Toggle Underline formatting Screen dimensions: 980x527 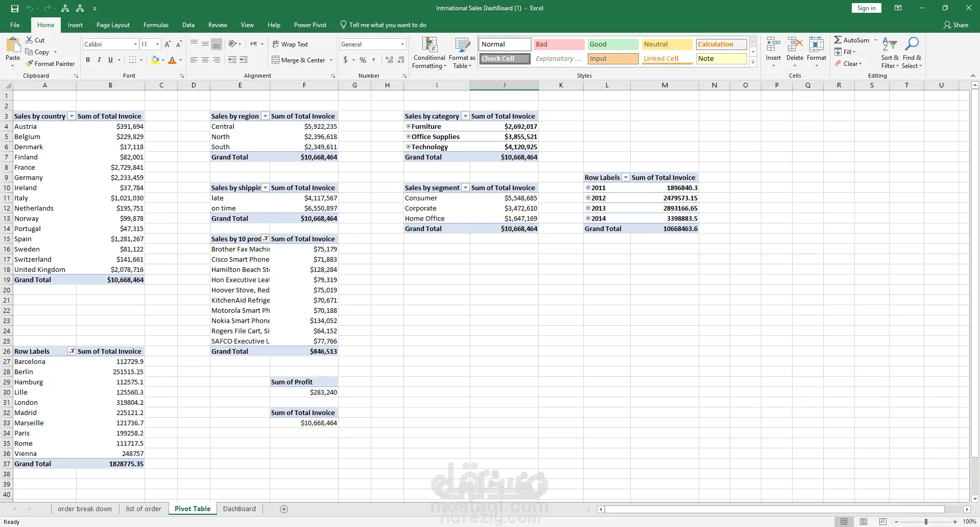coord(110,60)
